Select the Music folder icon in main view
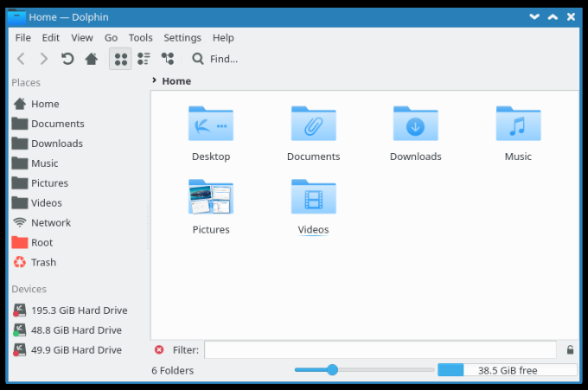The height and width of the screenshot is (390, 588). pyautogui.click(x=518, y=124)
